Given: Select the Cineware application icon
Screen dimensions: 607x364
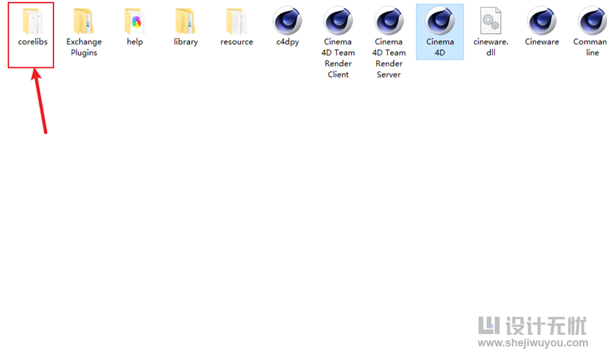Looking at the screenshot, I should point(541,21).
